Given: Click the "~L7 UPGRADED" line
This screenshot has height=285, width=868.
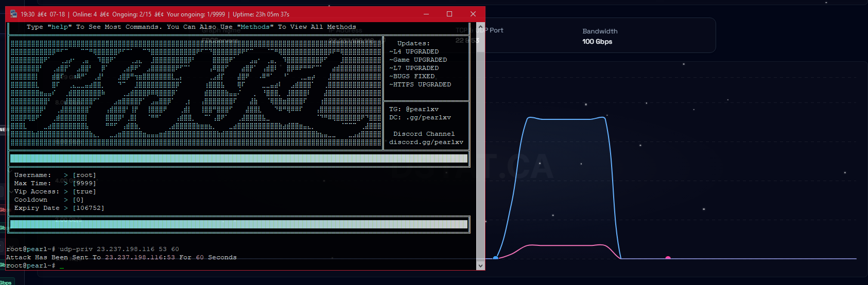Looking at the screenshot, I should click(414, 68).
